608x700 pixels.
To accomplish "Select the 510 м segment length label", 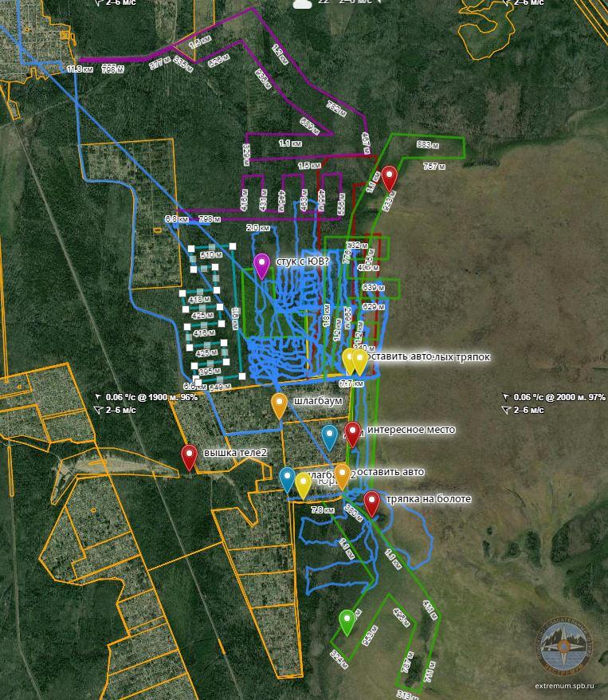I will click(x=210, y=255).
